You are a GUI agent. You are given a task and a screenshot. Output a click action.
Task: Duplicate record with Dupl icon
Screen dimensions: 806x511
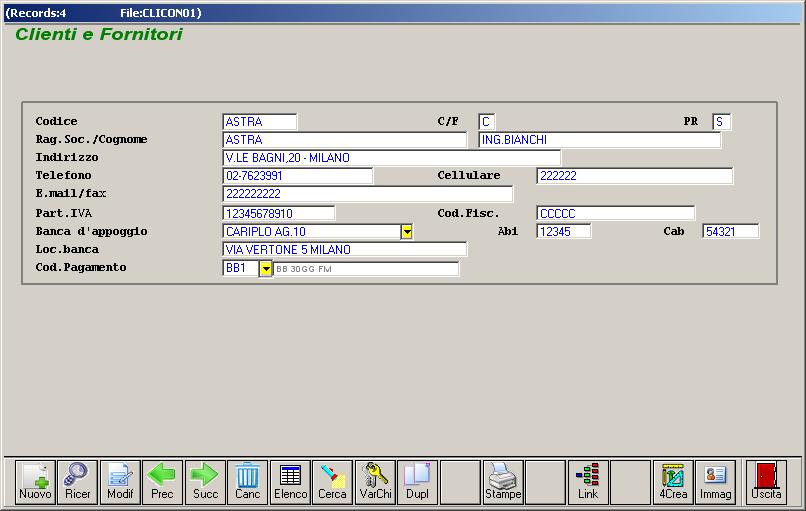click(417, 482)
